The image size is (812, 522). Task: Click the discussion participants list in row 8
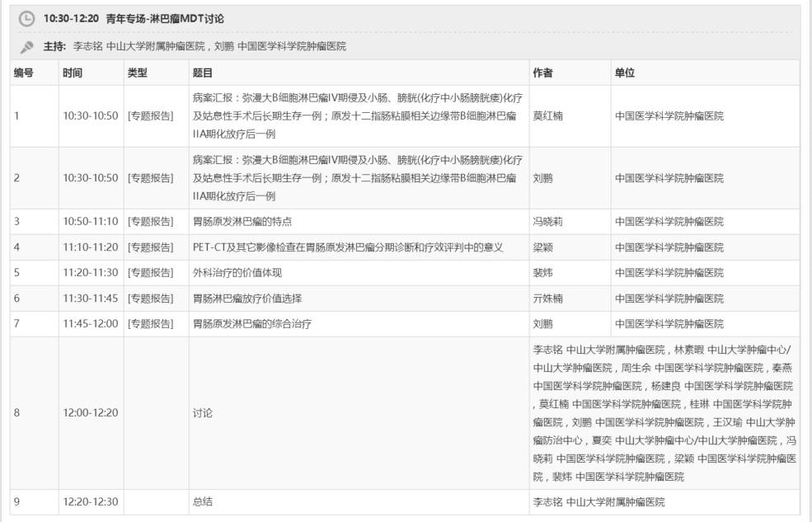[664, 413]
